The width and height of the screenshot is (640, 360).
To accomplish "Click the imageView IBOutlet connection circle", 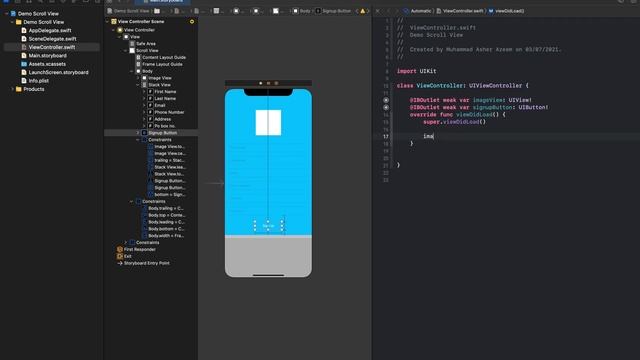I will pyautogui.click(x=386, y=100).
